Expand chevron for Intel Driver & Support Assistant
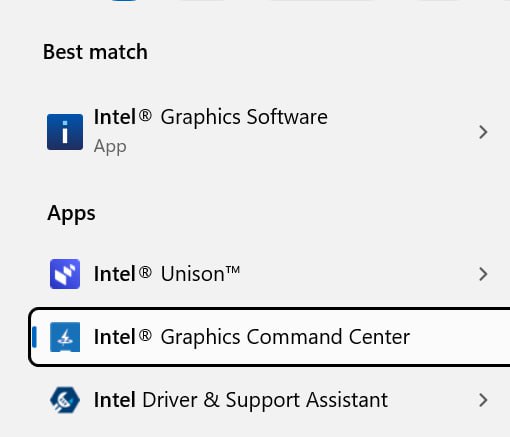This screenshot has height=437, width=510. coord(483,400)
